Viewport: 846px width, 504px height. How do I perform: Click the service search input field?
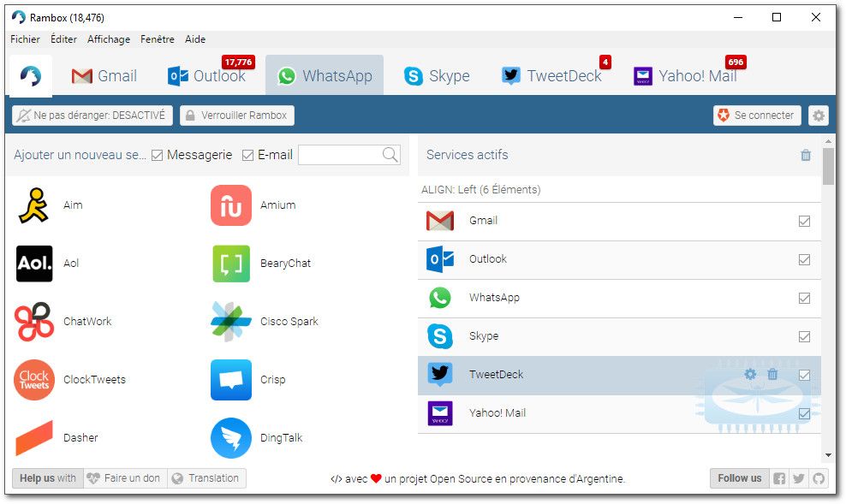coord(339,155)
